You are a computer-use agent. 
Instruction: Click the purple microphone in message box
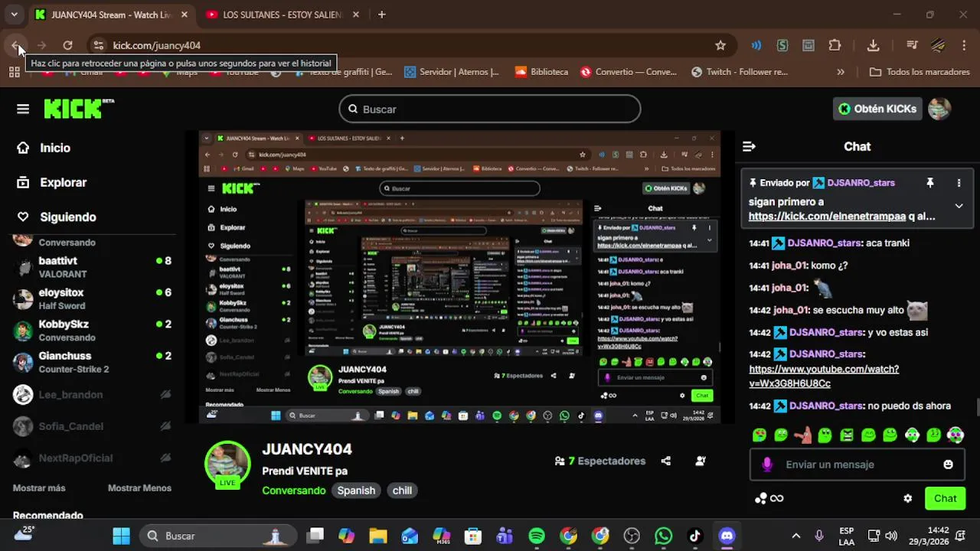pos(767,465)
